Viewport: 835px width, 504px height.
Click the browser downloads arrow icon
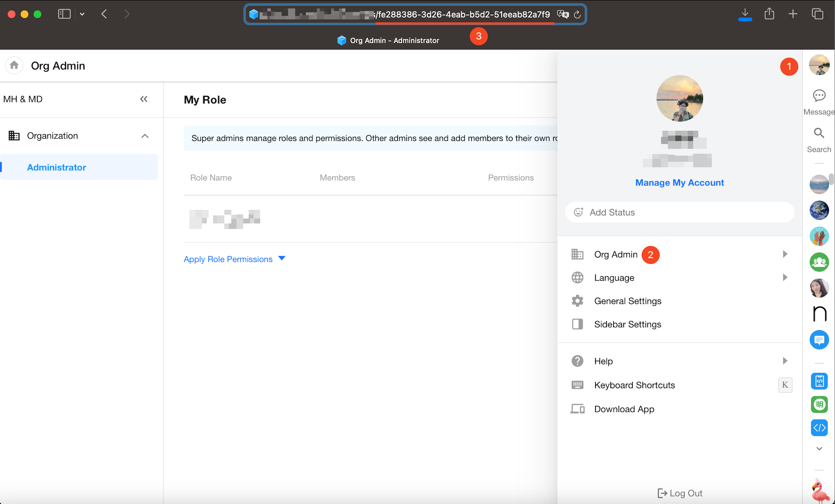pos(745,14)
